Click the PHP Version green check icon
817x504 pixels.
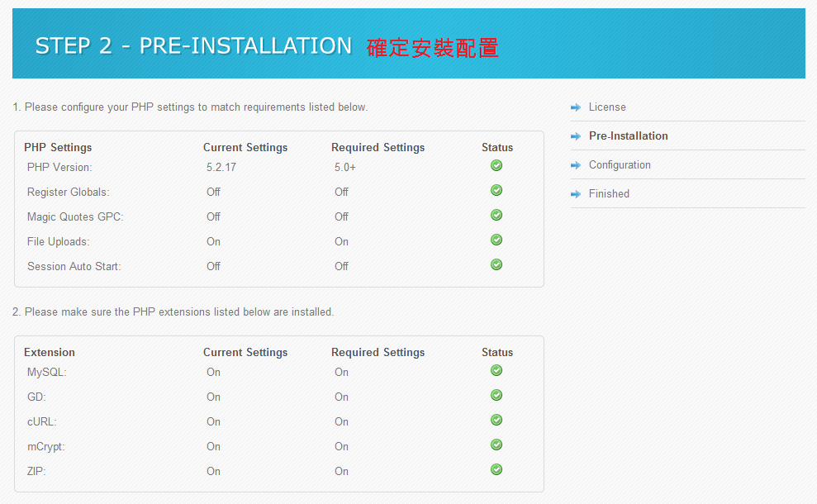click(496, 165)
